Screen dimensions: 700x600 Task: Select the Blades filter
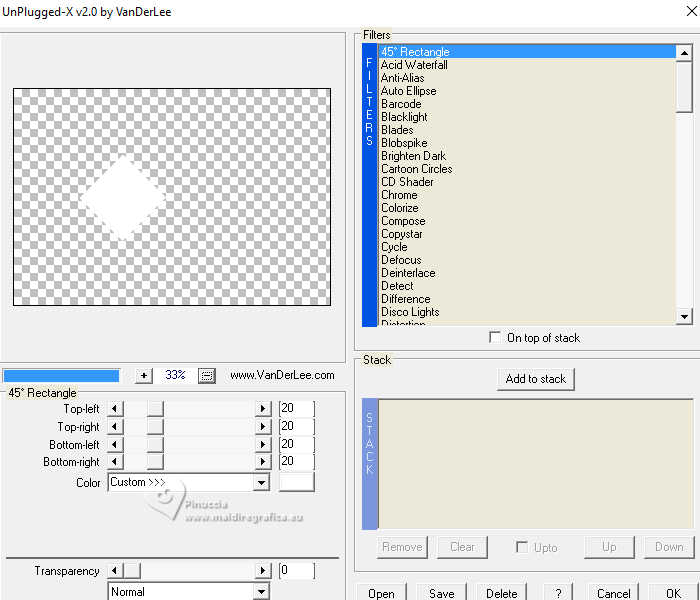[x=527, y=130]
